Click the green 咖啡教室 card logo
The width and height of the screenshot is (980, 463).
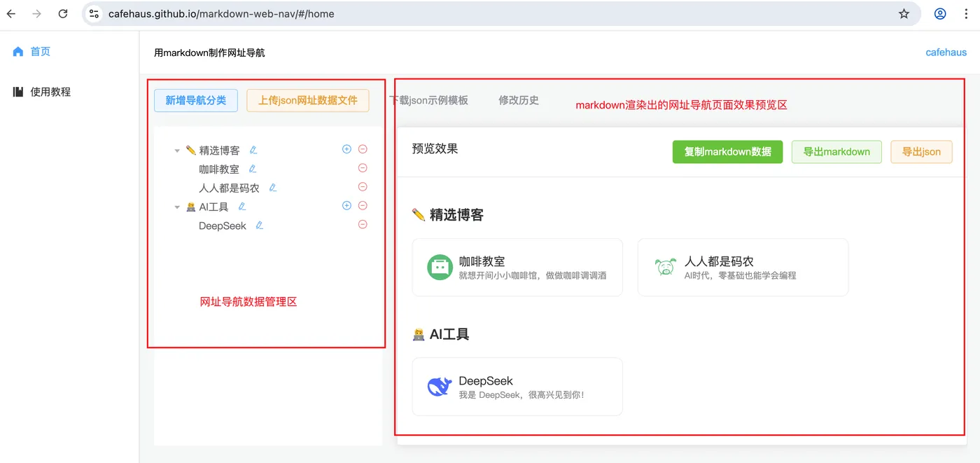[440, 268]
